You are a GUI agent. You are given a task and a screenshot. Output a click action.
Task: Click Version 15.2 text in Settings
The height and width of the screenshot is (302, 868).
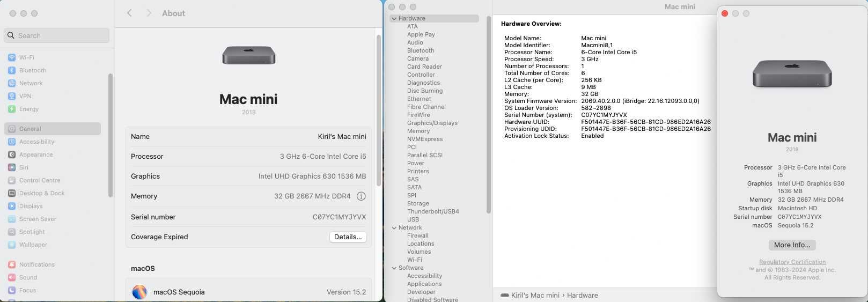[346, 292]
